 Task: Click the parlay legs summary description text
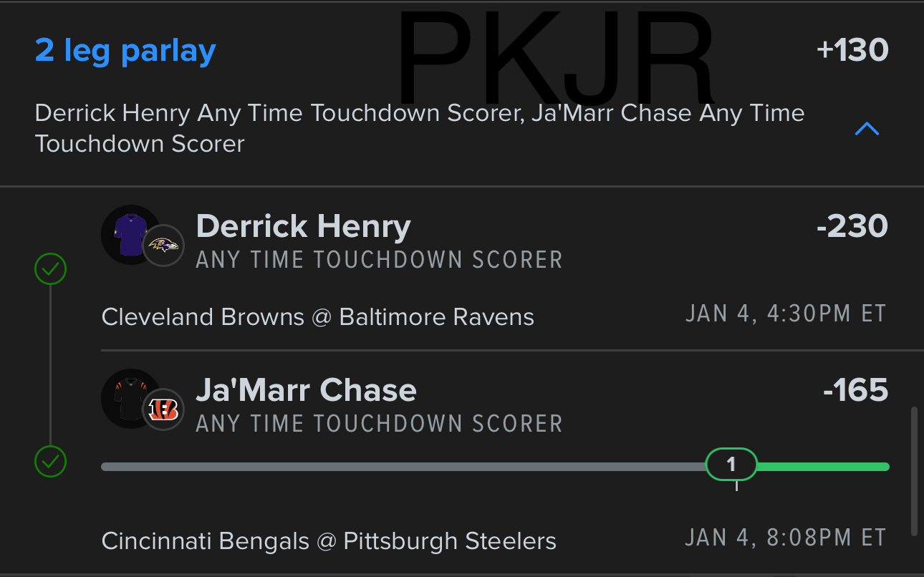tap(419, 128)
